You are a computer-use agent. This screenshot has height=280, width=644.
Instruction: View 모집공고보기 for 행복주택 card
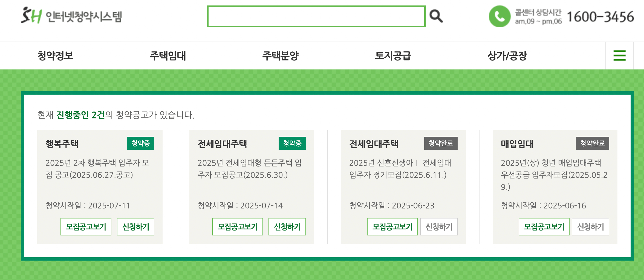[86, 227]
